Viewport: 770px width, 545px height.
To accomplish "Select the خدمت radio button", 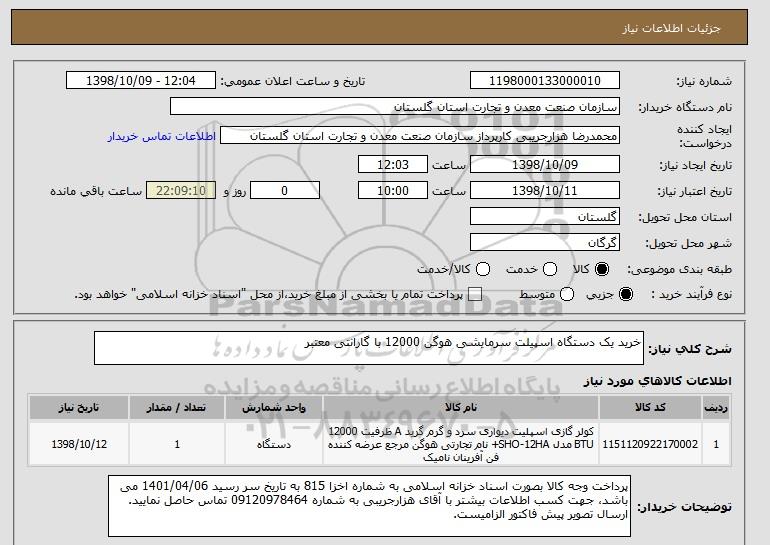I will (550, 269).
